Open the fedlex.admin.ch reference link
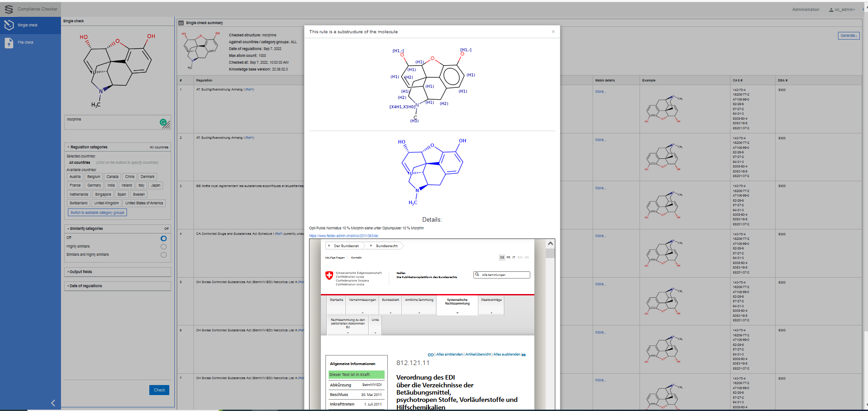 pyautogui.click(x=344, y=236)
